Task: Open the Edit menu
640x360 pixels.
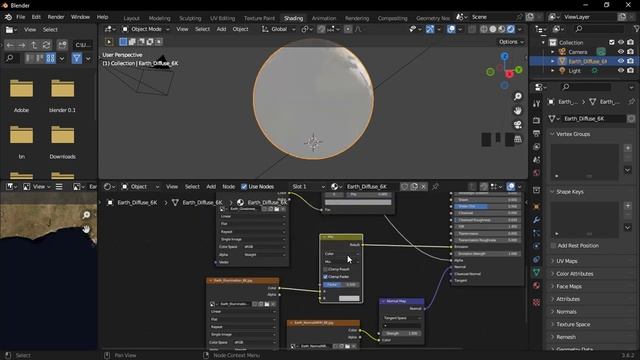Action: pyautogui.click(x=36, y=17)
